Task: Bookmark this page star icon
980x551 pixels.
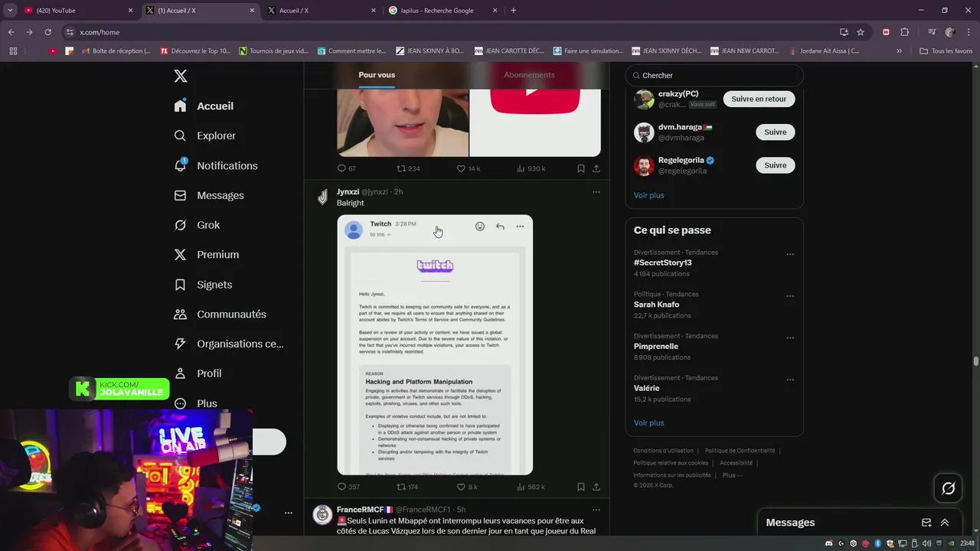Action: coord(861,32)
